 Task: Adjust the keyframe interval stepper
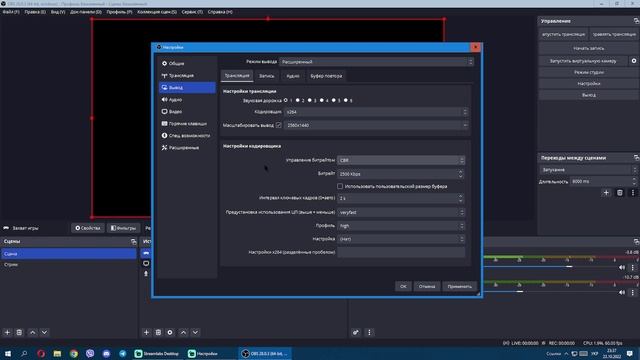(460, 198)
